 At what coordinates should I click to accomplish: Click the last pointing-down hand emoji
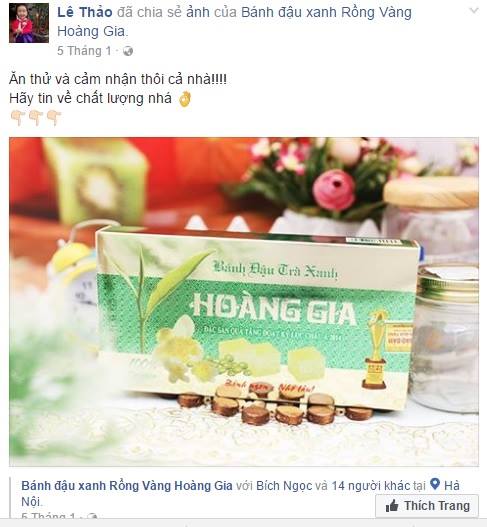pyautogui.click(x=54, y=118)
